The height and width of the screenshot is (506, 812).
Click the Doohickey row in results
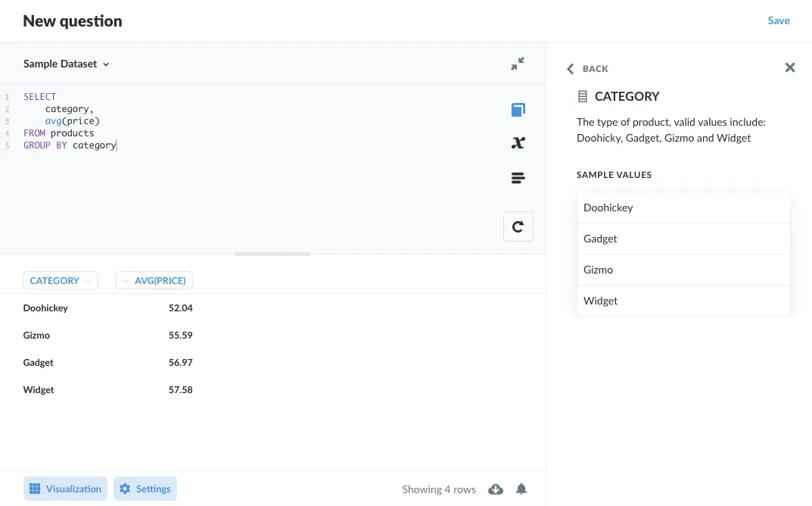pos(45,308)
